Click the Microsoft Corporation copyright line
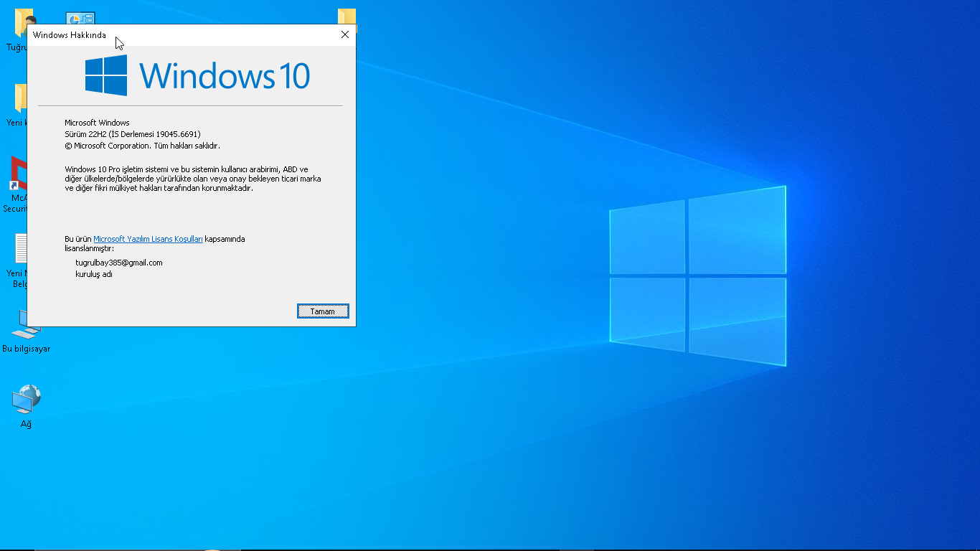The height and width of the screenshot is (551, 980). 142,146
